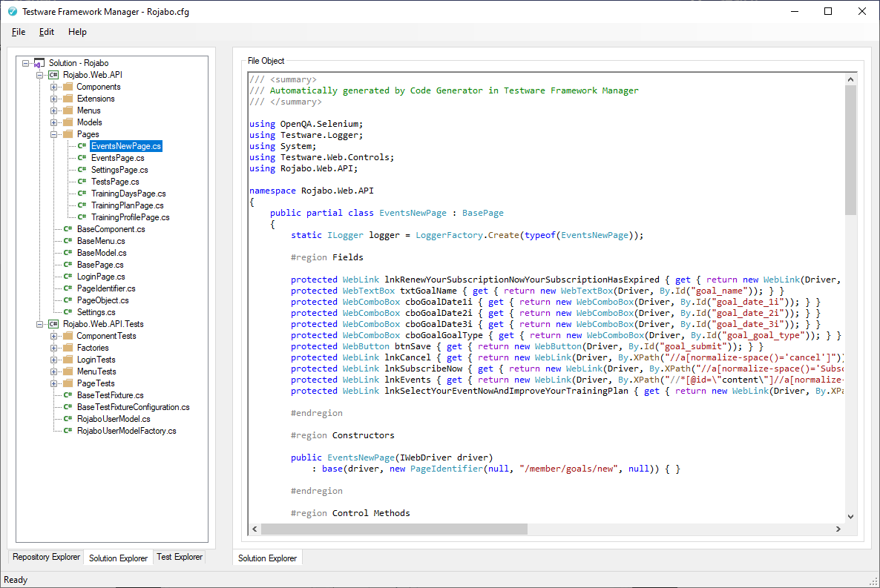Click the C# icon beside TrainingDaysPage.cs

(82, 193)
